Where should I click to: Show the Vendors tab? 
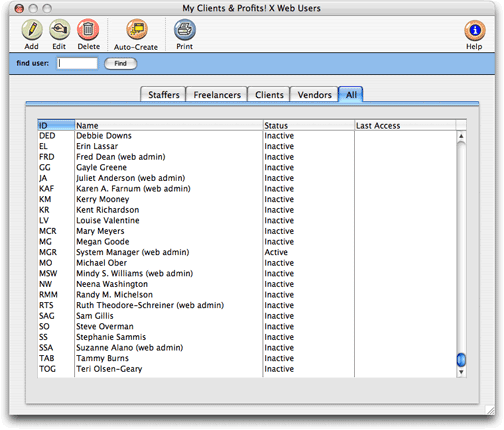[314, 95]
